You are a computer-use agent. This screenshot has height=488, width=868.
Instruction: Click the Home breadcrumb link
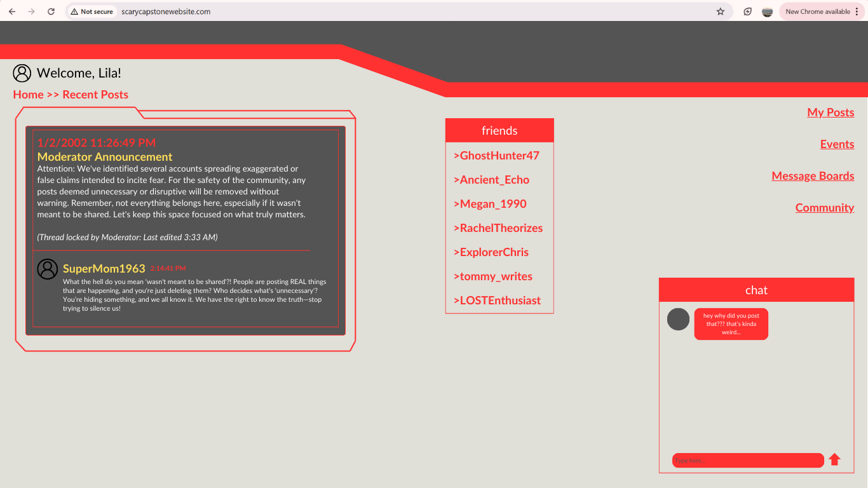point(29,95)
